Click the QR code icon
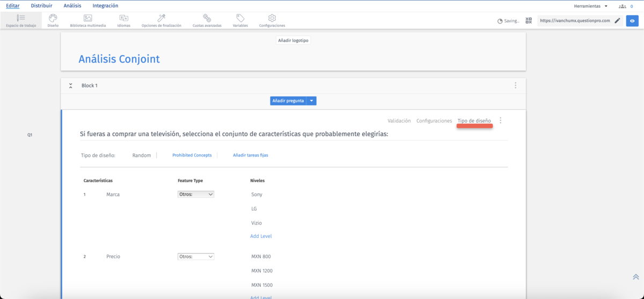644x299 pixels. click(x=529, y=21)
